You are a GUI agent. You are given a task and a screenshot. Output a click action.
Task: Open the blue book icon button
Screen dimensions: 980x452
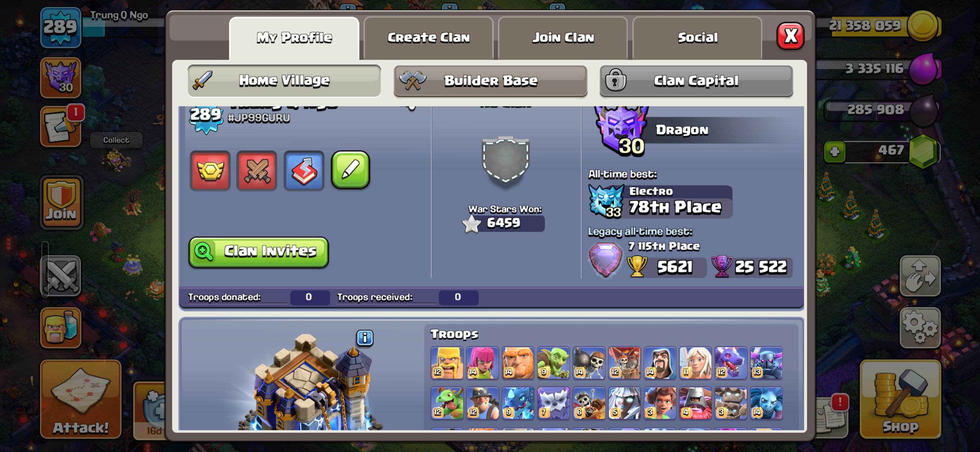(x=304, y=171)
